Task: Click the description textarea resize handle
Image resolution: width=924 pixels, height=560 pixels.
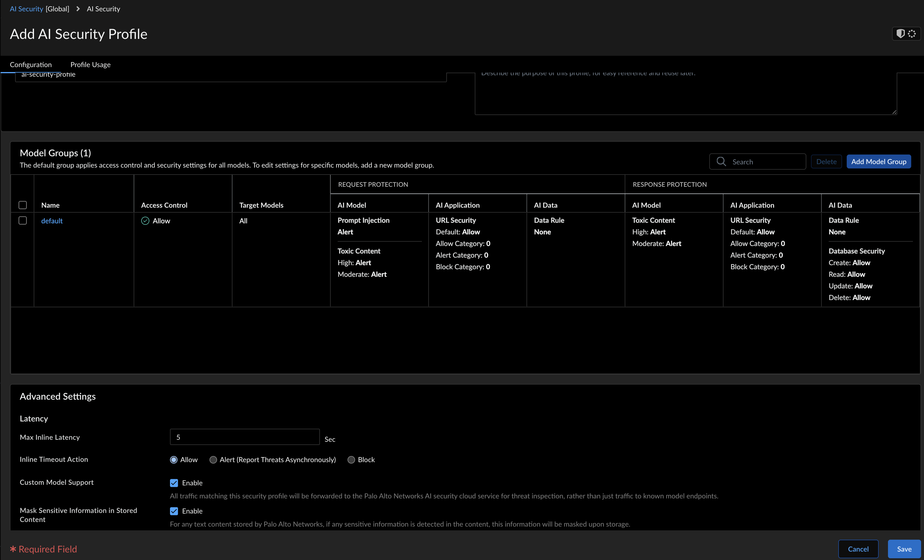Action: (x=894, y=112)
